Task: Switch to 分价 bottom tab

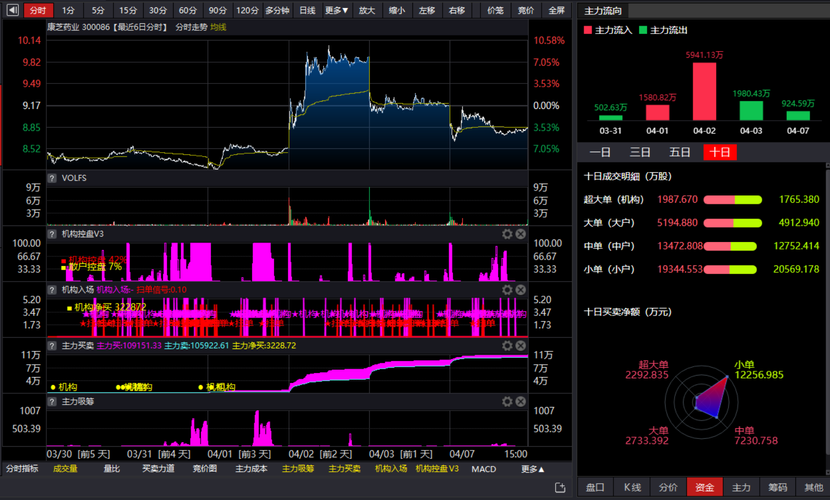Action: coord(668,487)
